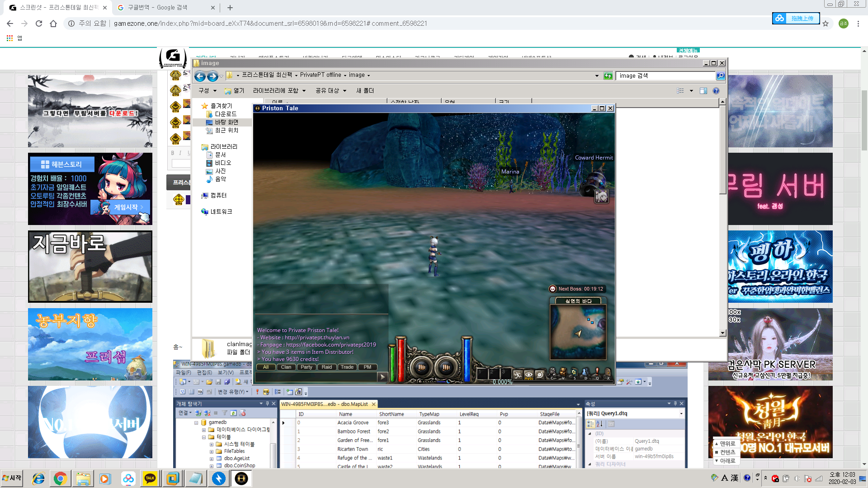Image resolution: width=868 pixels, height=488 pixels.
Task: Open the inventory backpack icon (V)
Action: tap(563, 373)
